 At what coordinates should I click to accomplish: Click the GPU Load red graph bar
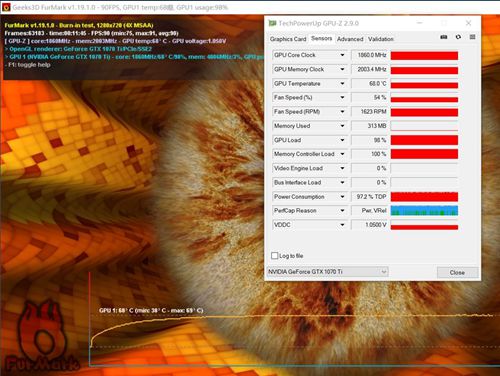pyautogui.click(x=424, y=140)
